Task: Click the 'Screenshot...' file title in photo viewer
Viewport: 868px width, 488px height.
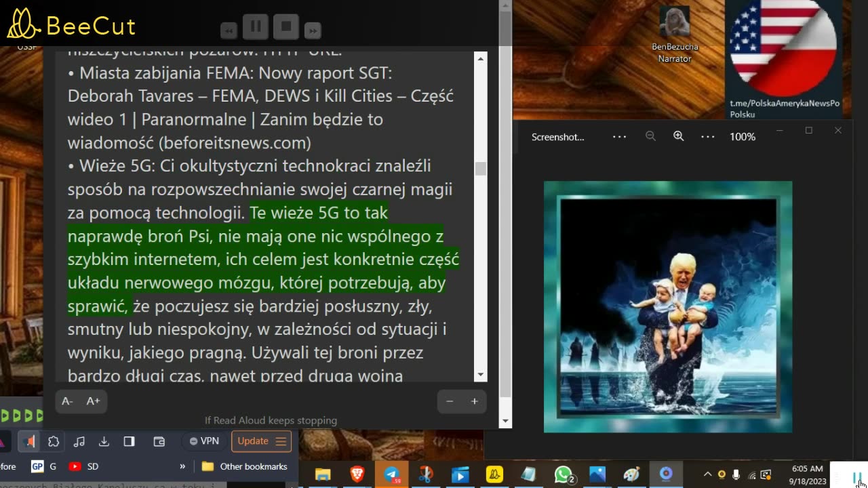Action: click(557, 137)
